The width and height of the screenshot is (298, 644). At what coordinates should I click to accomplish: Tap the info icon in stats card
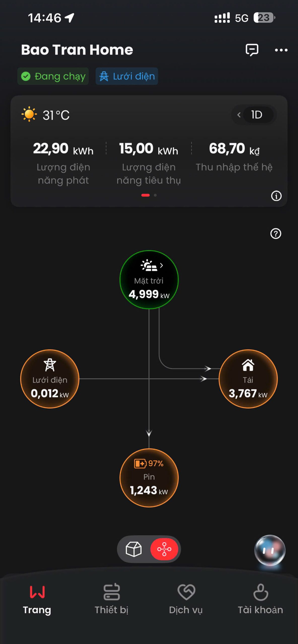(x=276, y=196)
